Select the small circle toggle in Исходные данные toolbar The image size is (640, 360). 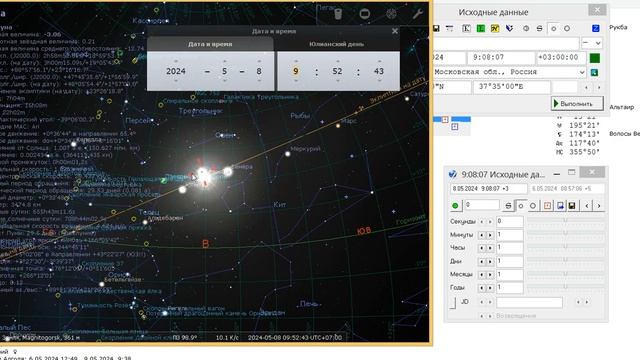point(553,29)
